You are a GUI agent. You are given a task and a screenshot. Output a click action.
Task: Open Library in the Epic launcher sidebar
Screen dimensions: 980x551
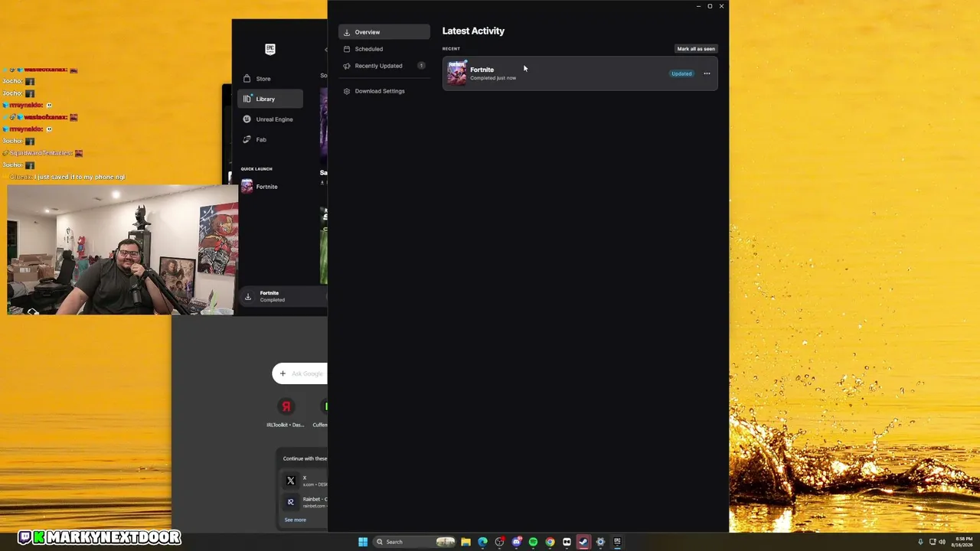click(270, 99)
